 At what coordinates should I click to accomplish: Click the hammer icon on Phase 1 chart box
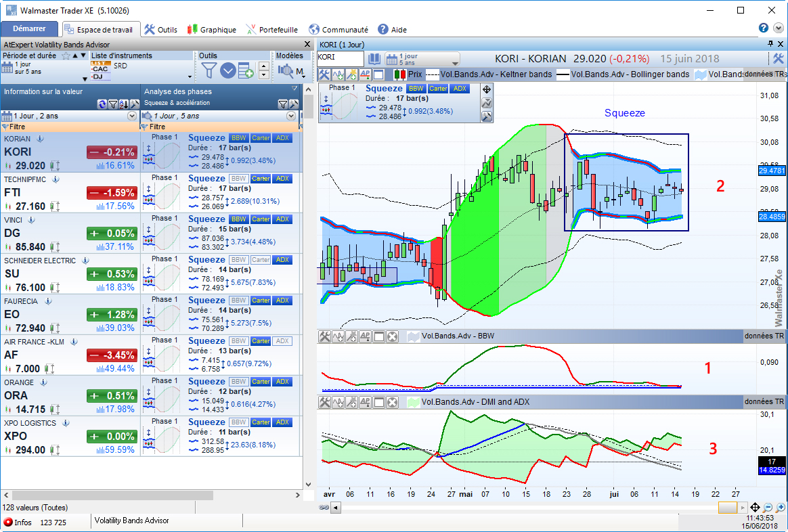point(487,116)
